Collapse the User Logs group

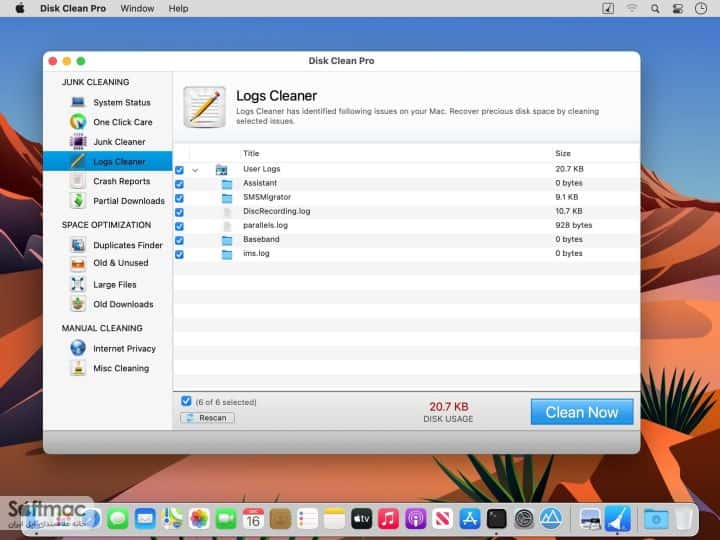pyautogui.click(x=195, y=170)
